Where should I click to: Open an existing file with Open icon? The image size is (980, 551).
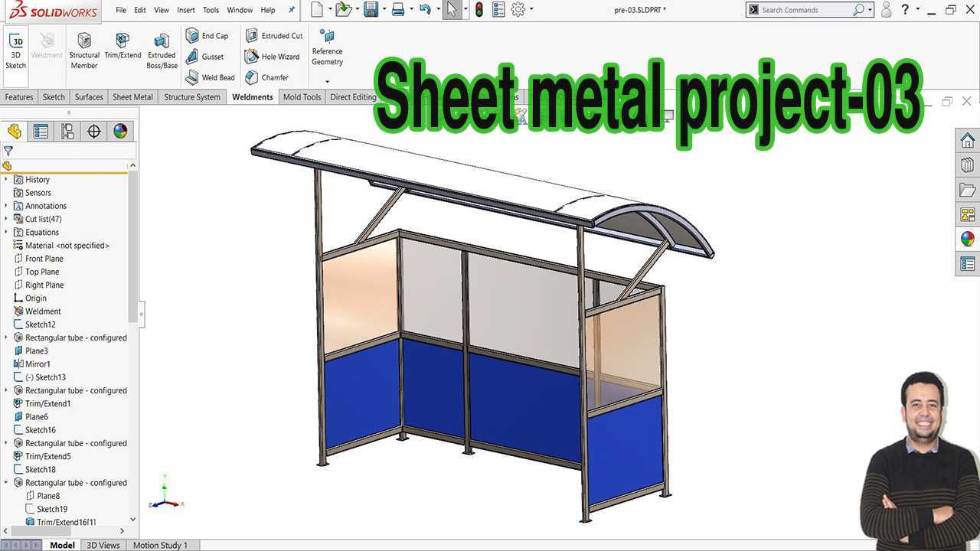[x=343, y=10]
